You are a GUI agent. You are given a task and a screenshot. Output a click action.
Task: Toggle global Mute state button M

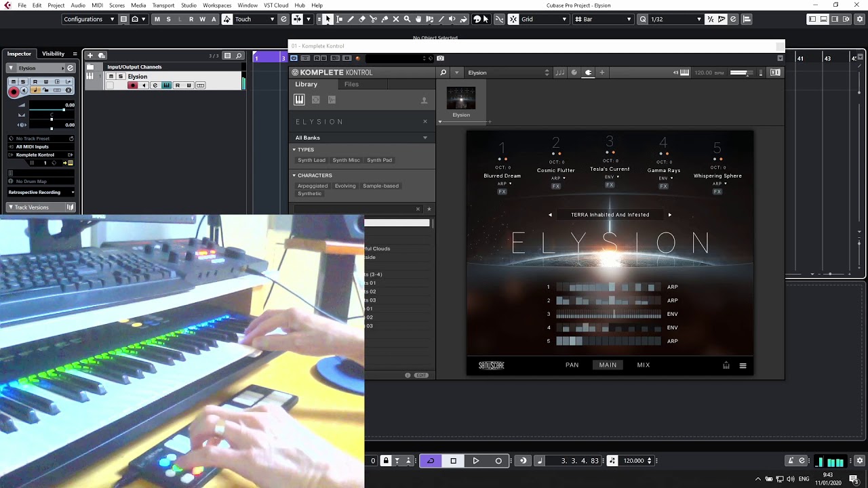(x=157, y=19)
